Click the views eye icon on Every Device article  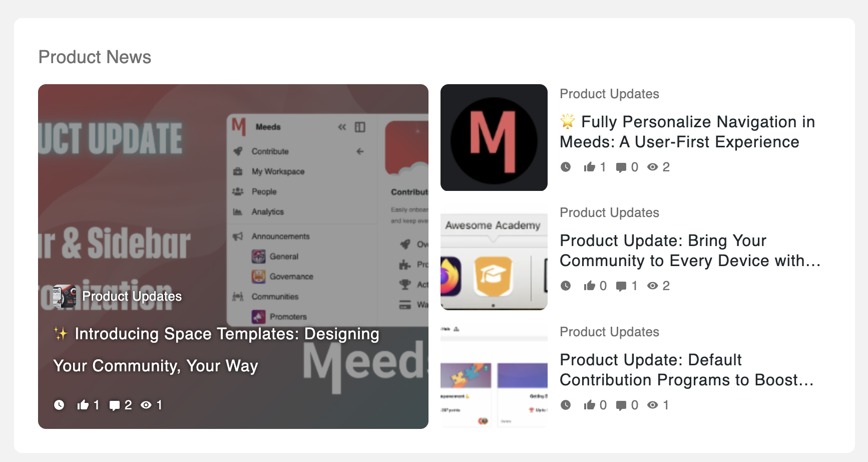pyautogui.click(x=652, y=286)
